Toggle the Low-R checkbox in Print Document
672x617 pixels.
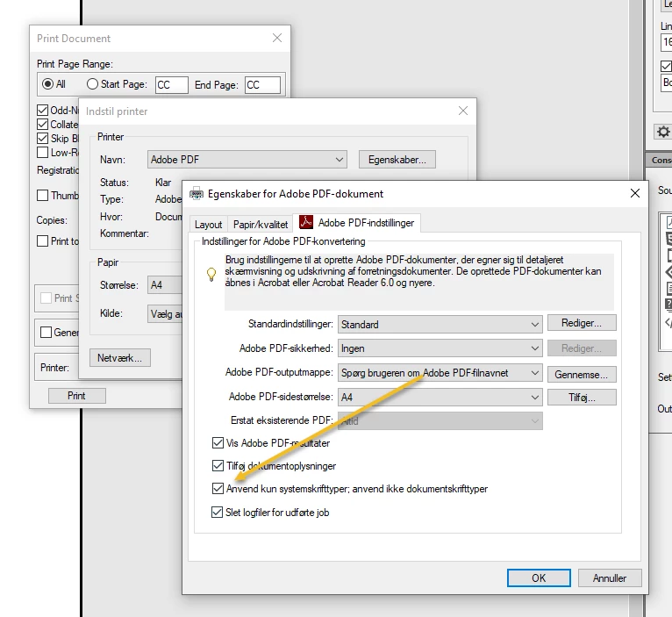click(42, 152)
